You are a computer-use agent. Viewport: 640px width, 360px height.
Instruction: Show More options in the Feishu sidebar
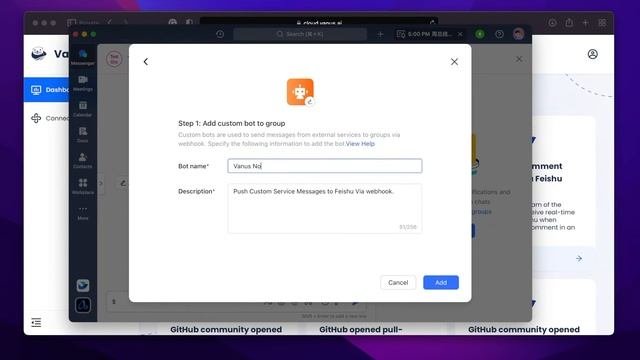click(83, 213)
